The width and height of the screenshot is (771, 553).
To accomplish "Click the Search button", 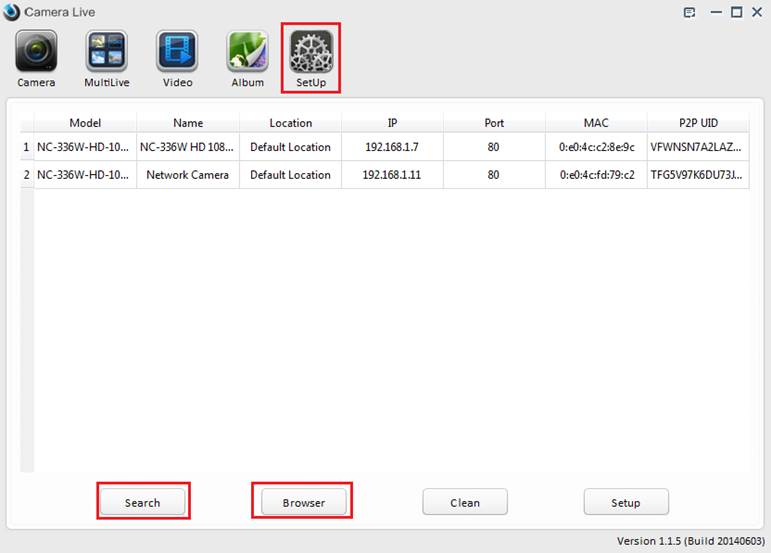I will 143,502.
